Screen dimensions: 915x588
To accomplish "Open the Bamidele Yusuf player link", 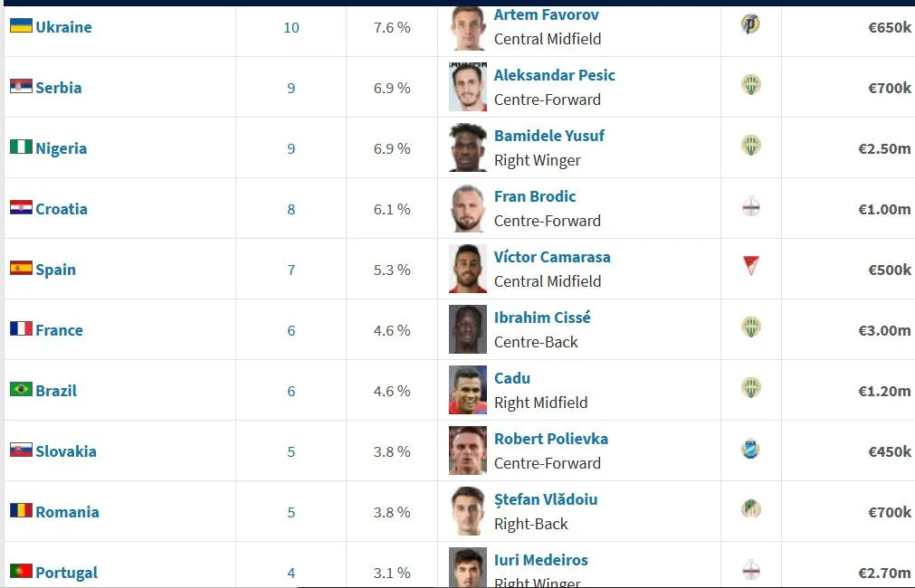I will tap(548, 136).
